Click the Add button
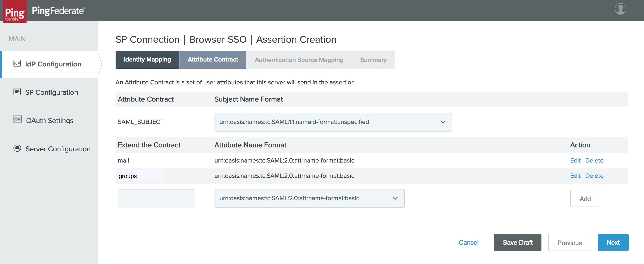Screen dimensions: 644x264 coord(585,199)
